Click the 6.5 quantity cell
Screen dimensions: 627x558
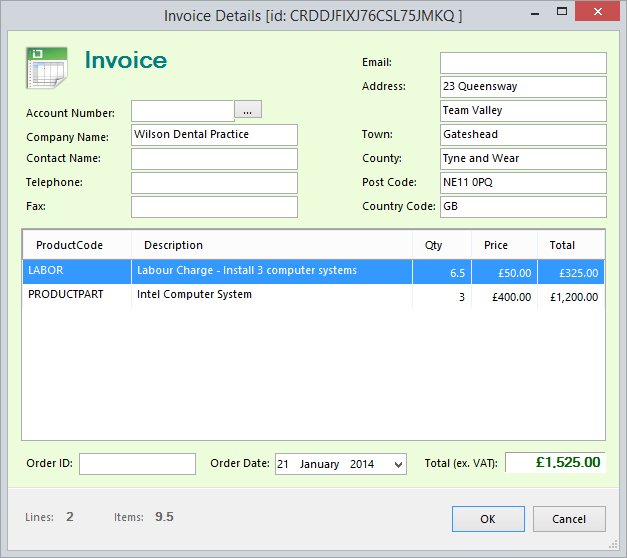442,272
